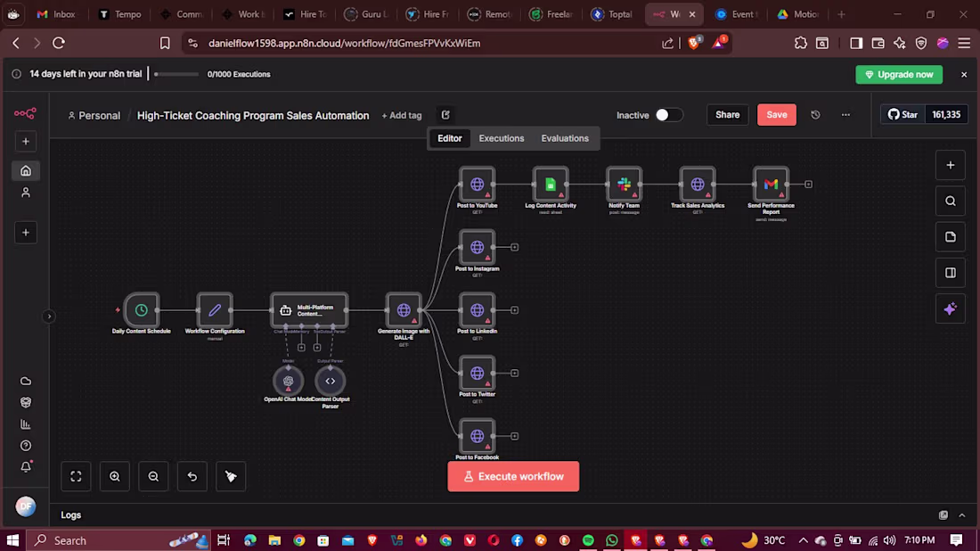
Task: Tidy up the workflow nodes
Action: tap(231, 477)
